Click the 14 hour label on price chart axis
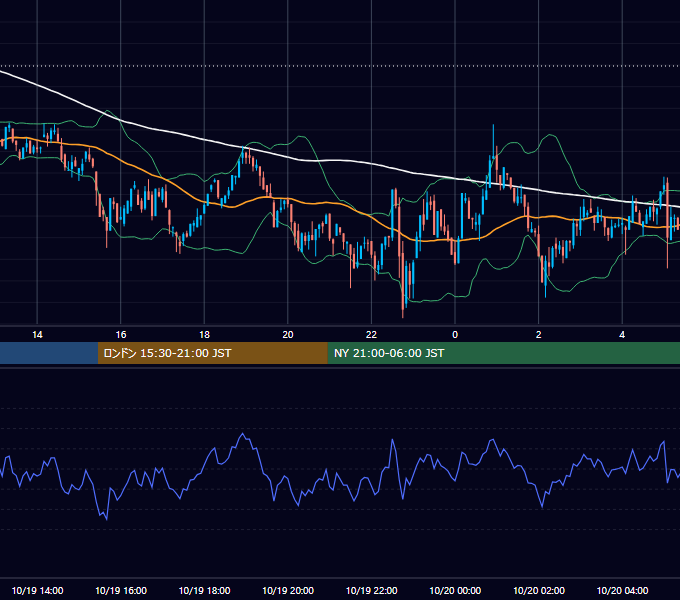 tap(37, 335)
